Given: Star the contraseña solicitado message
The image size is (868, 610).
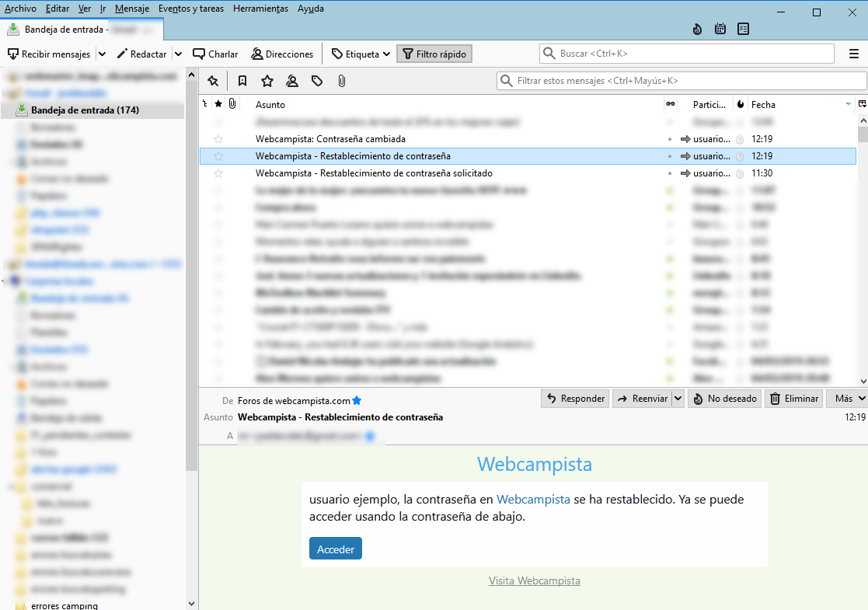Looking at the screenshot, I should click(x=218, y=173).
